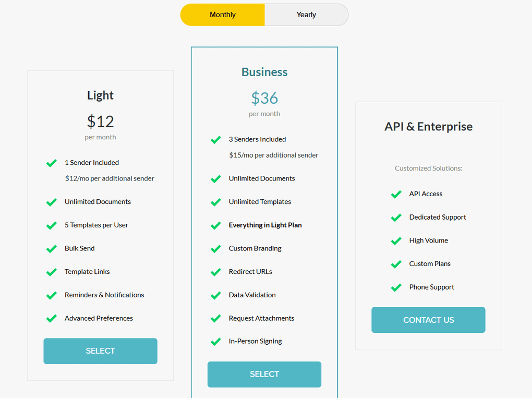This screenshot has height=398, width=532.
Task: Click the Business plan heading
Action: 264,72
